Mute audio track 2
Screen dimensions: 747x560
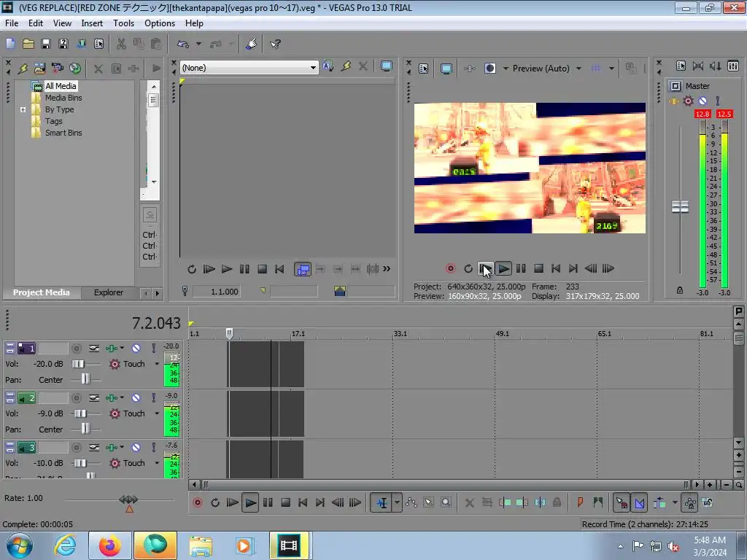click(136, 397)
